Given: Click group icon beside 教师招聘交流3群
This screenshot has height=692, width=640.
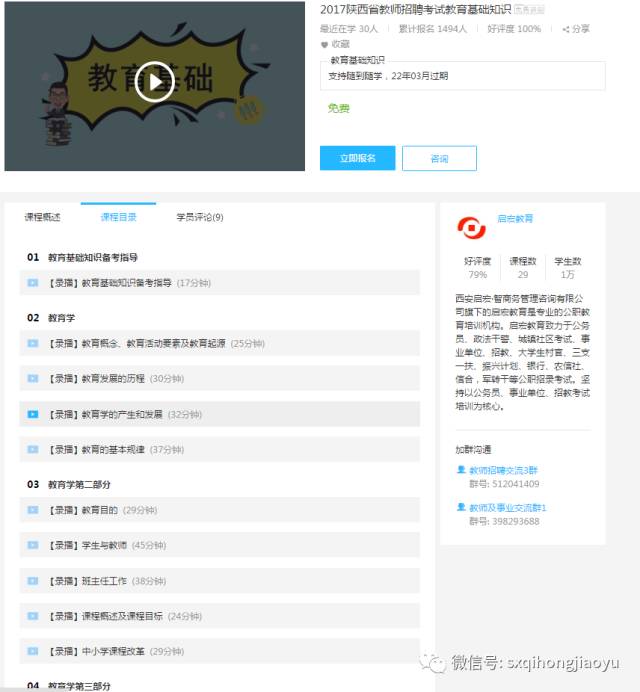Looking at the screenshot, I should click(461, 470).
